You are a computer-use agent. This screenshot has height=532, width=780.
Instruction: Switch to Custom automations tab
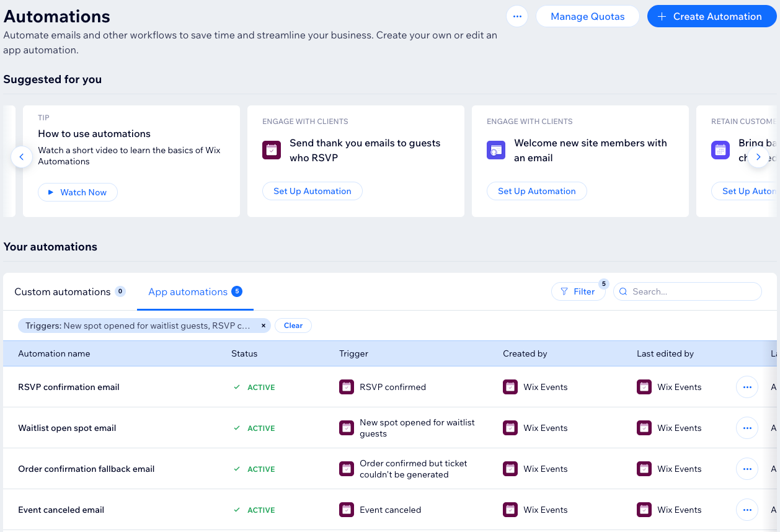[63, 291]
